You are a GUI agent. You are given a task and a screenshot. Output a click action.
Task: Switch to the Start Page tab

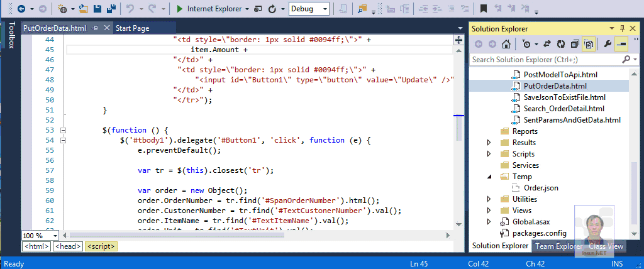tap(132, 28)
